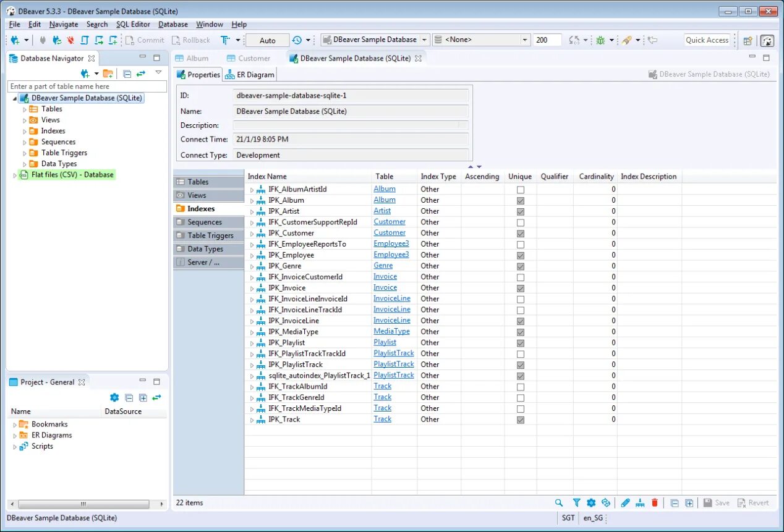
Task: Switch to the ER Diagram tab
Action: (250, 75)
